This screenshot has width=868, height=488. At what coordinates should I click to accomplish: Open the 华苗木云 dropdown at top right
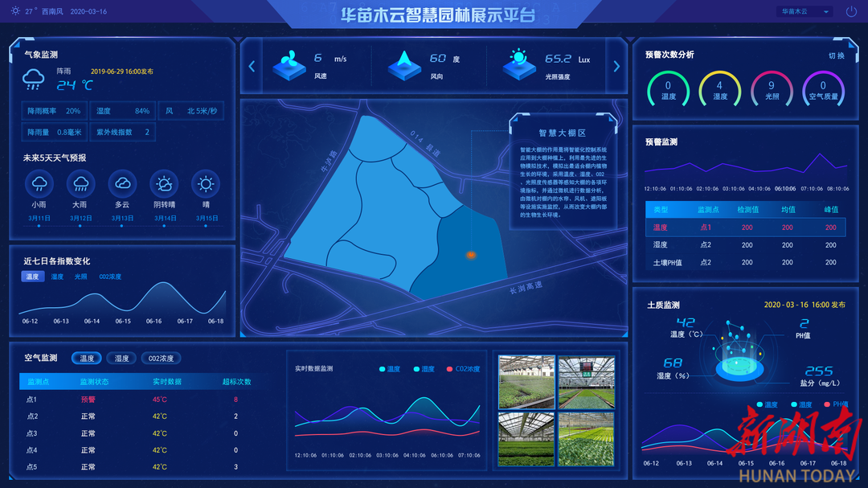pyautogui.click(x=805, y=11)
